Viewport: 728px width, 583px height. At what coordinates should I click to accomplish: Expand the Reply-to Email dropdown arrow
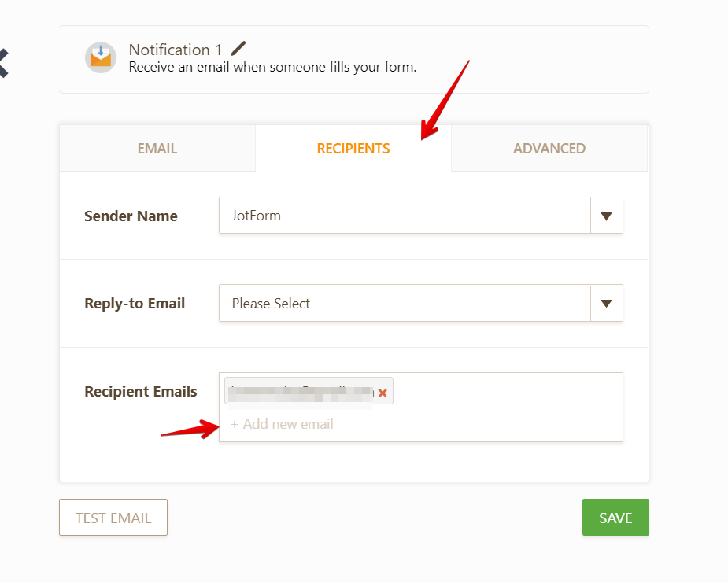[606, 303]
